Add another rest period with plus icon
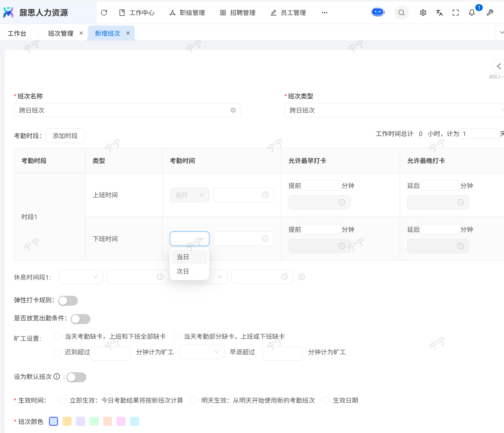The image size is (504, 433). click(301, 277)
